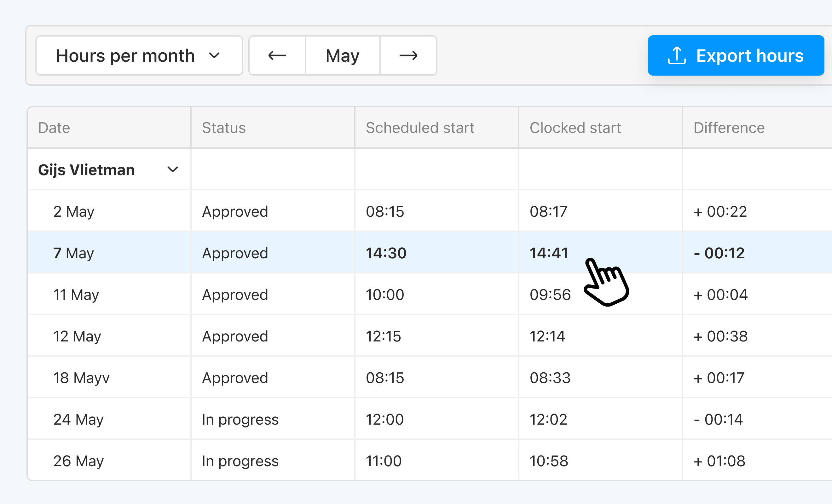This screenshot has width=832, height=504.
Task: Click the Status column header
Action: 224,128
